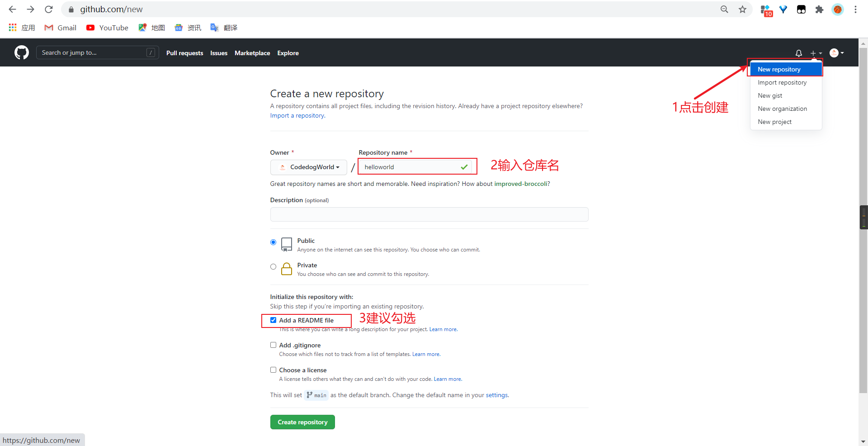
Task: Enable the Add .gitignore checkbox
Action: tap(273, 345)
